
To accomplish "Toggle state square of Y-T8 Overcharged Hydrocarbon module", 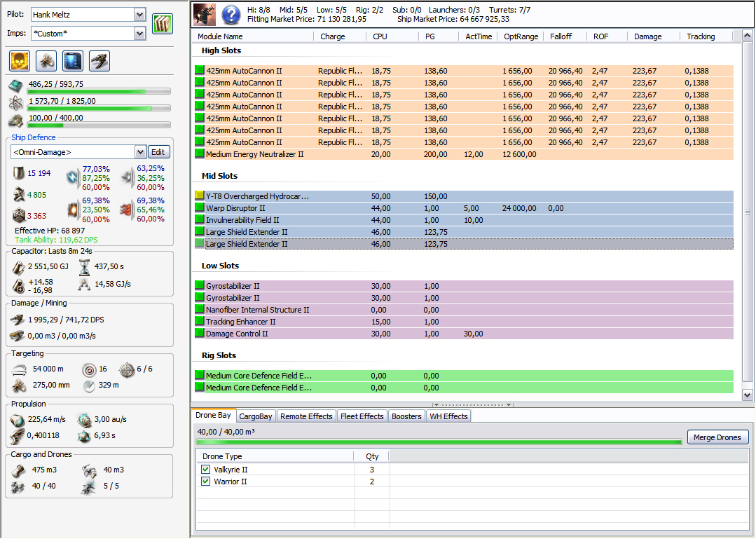I will coord(199,196).
